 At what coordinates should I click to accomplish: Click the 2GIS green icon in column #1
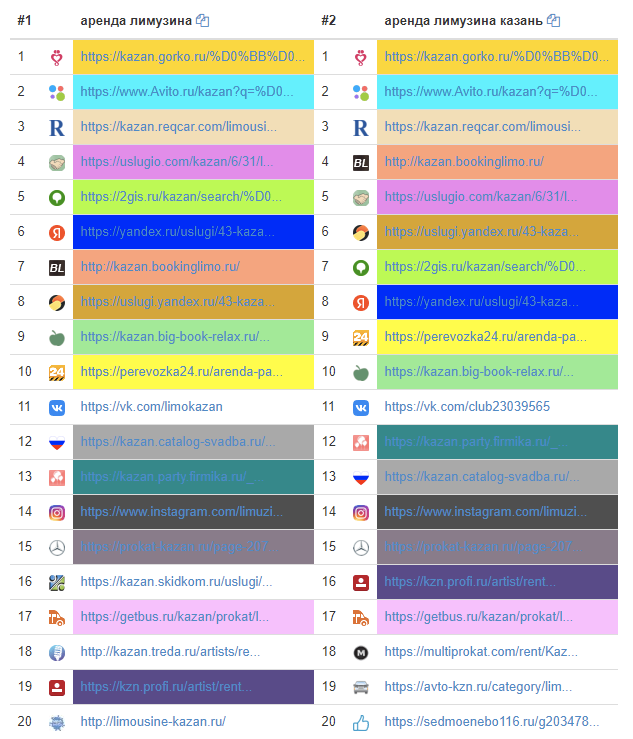click(x=57, y=197)
